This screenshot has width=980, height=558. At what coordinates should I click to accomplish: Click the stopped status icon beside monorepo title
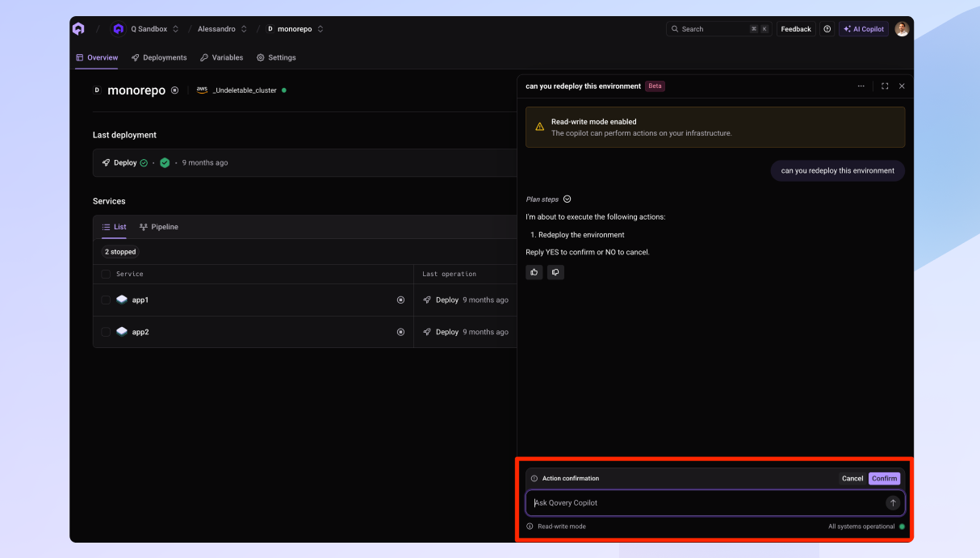[x=174, y=90]
